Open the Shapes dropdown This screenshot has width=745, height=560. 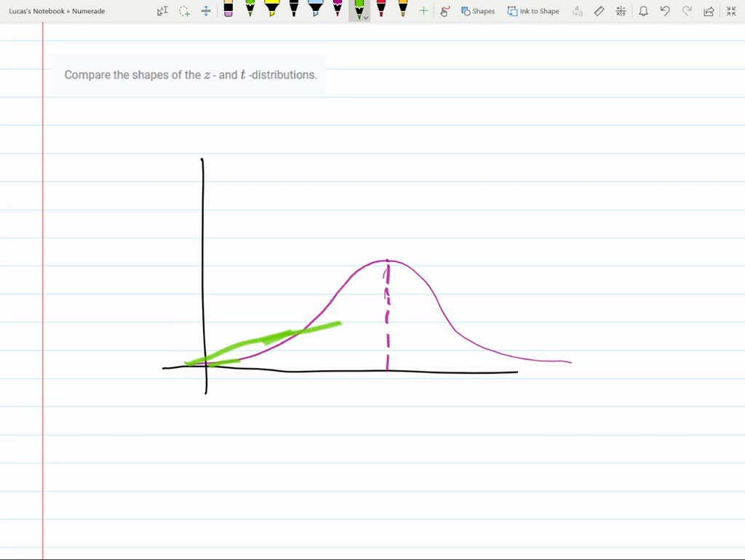coord(478,11)
